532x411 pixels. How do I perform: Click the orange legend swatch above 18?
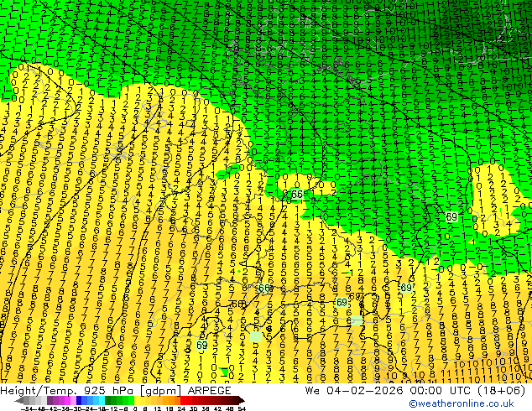[171, 400]
